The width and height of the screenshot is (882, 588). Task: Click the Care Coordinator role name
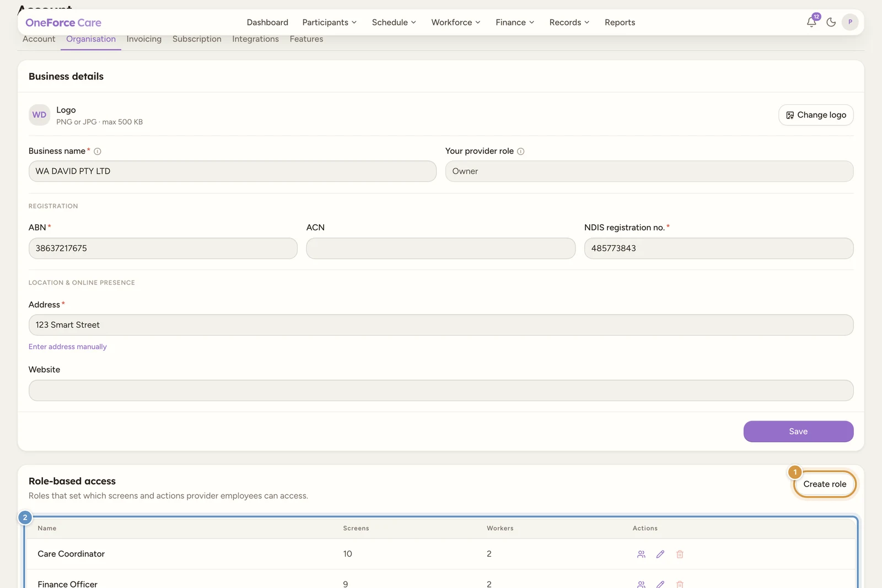click(x=71, y=554)
